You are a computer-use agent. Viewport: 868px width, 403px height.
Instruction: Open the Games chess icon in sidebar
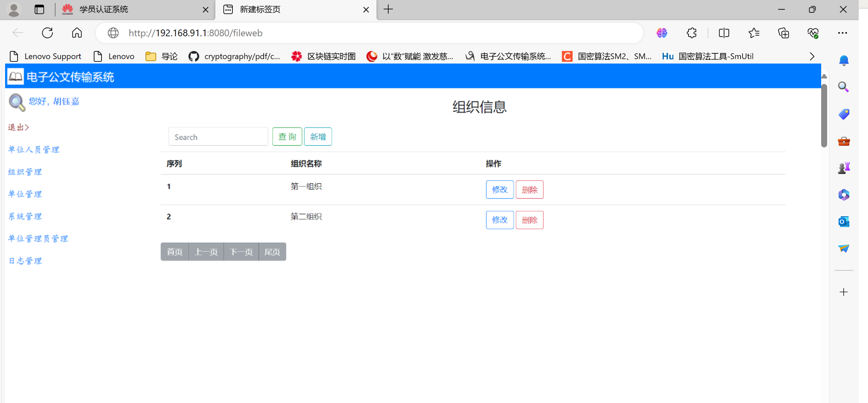pyautogui.click(x=844, y=168)
